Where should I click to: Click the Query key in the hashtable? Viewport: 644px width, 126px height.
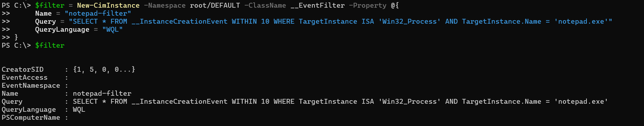pyautogui.click(x=46, y=22)
